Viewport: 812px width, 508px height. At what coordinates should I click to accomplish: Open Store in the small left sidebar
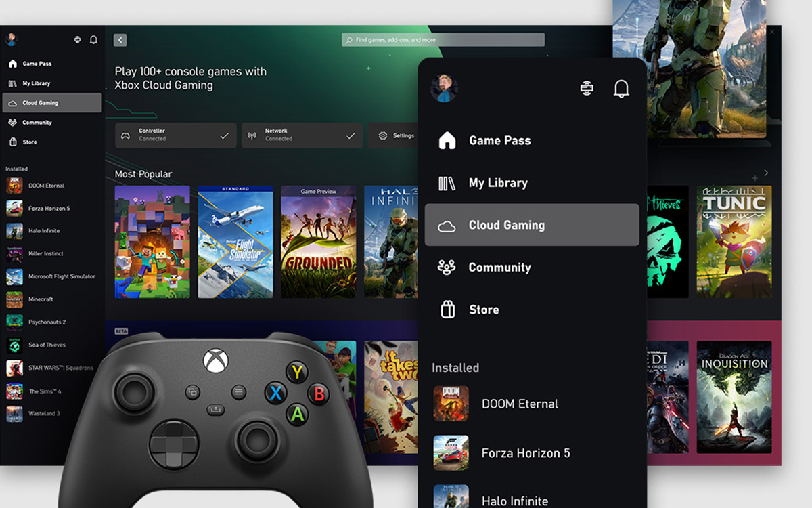(52, 142)
